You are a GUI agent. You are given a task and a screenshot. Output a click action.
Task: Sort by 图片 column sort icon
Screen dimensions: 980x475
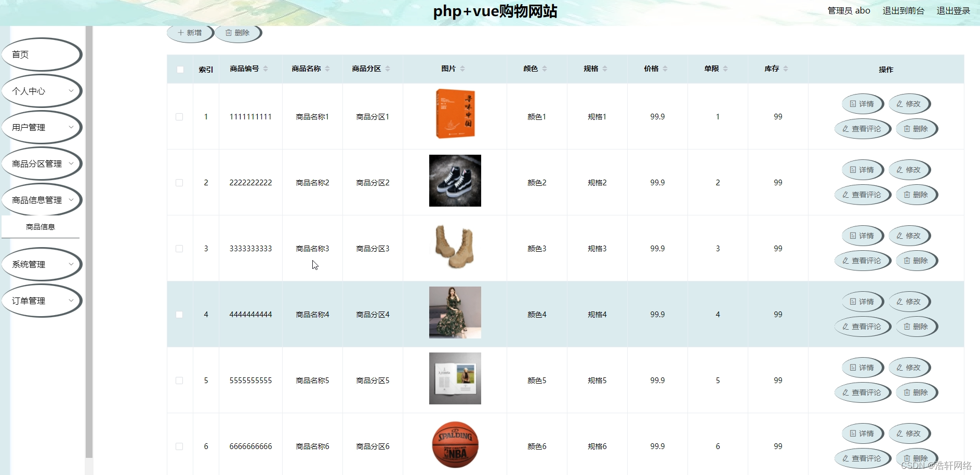click(462, 69)
